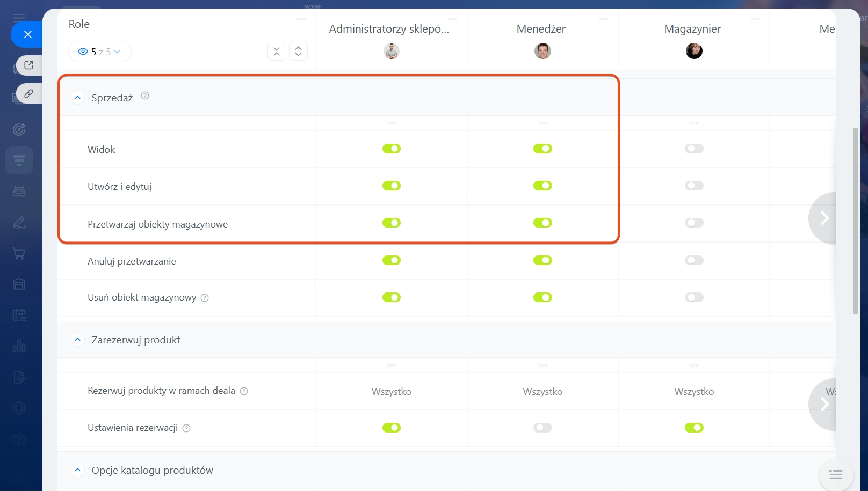Open the pencil signature icon in the sidebar
The height and width of the screenshot is (491, 868).
coord(19,222)
